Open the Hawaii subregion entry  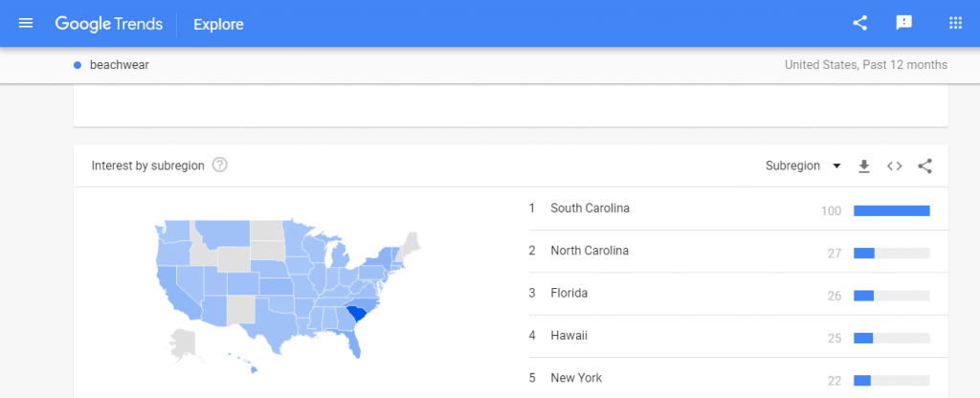coord(568,336)
